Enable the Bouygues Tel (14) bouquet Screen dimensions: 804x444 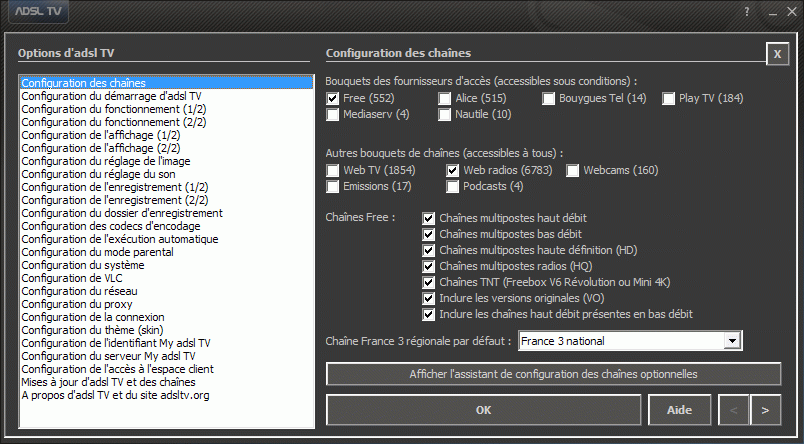coord(548,98)
